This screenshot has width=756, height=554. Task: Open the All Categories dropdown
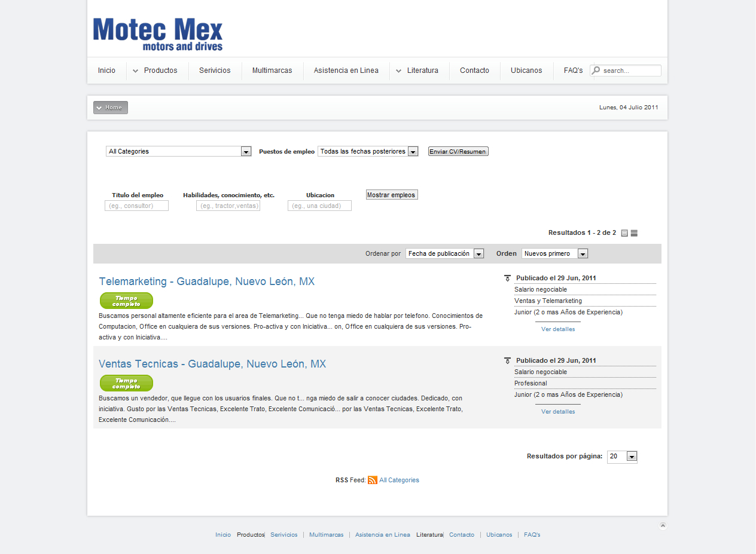(x=178, y=152)
